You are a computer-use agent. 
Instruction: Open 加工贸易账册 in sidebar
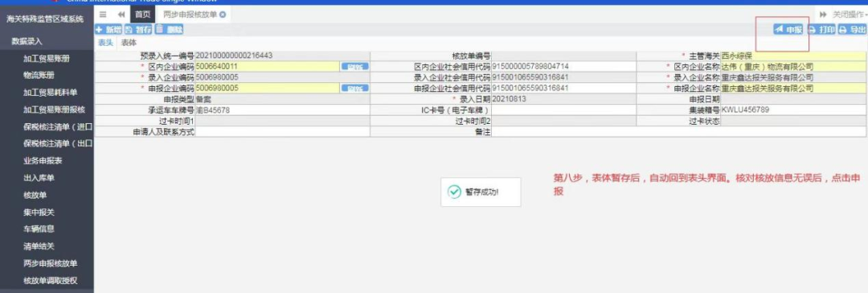47,58
